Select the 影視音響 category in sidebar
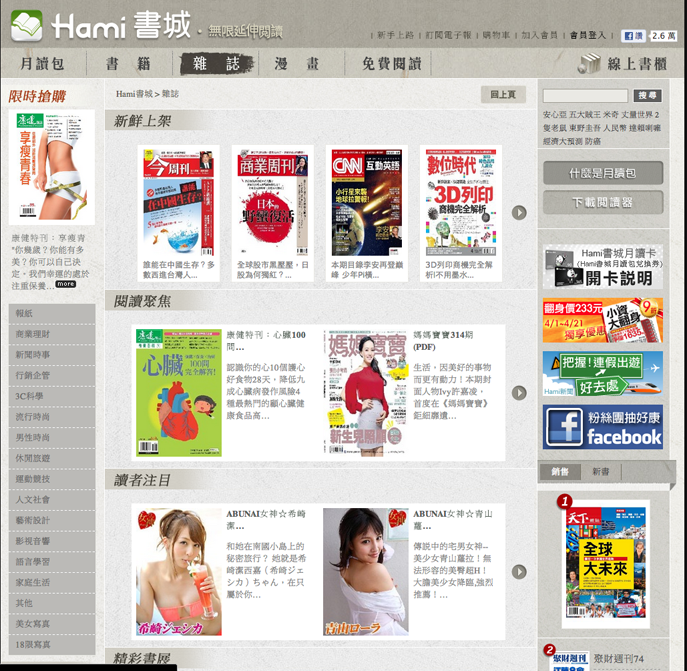Image resolution: width=687 pixels, height=671 pixels. point(52,541)
